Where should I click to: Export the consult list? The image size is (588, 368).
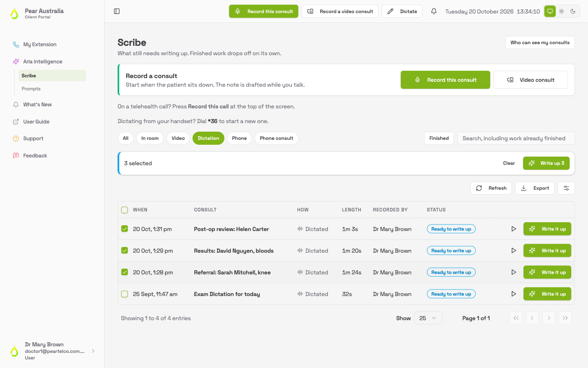coord(535,188)
